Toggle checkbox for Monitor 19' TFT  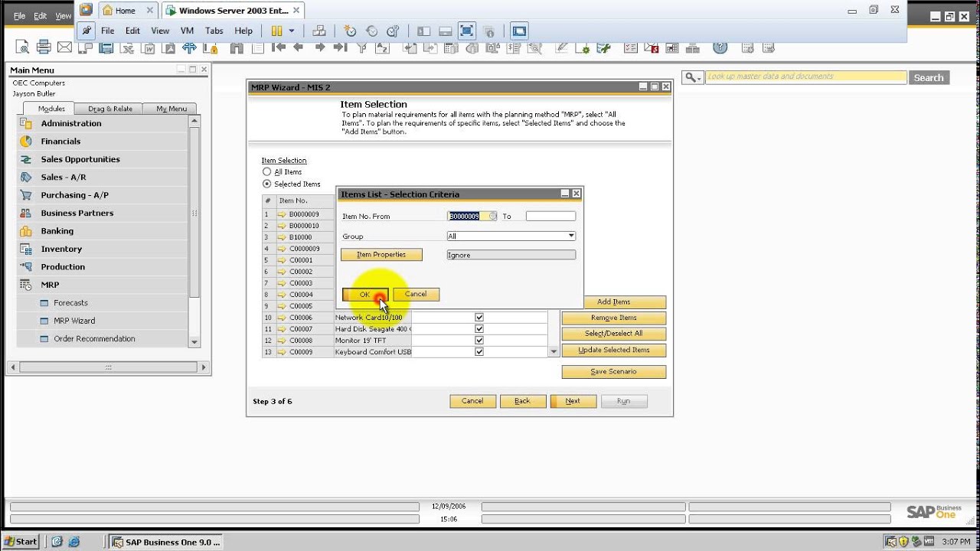click(x=479, y=341)
